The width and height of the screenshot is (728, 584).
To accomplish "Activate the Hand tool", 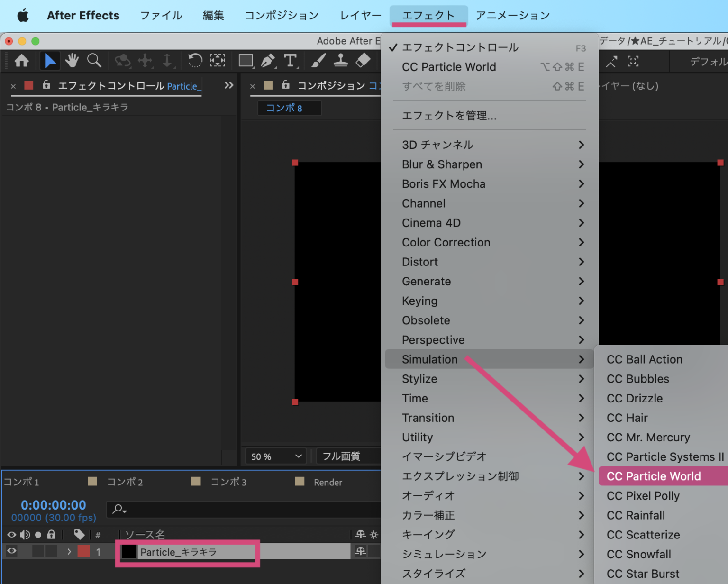I will (x=72, y=61).
